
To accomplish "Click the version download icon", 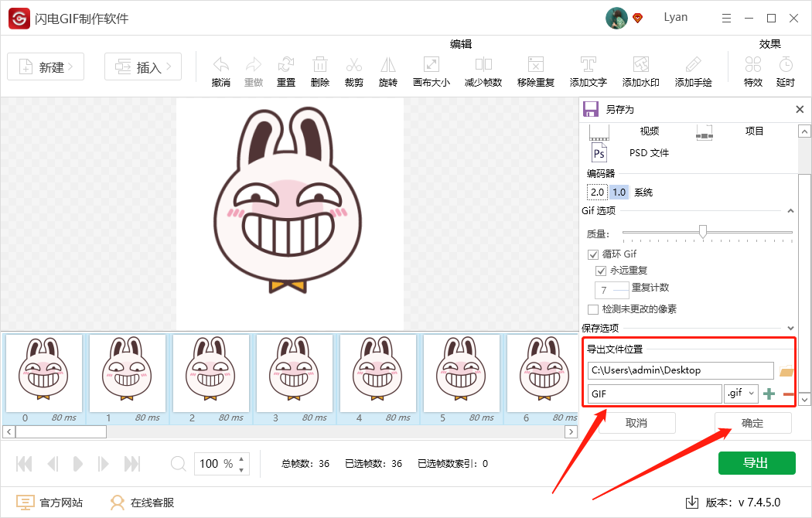I will [x=692, y=502].
